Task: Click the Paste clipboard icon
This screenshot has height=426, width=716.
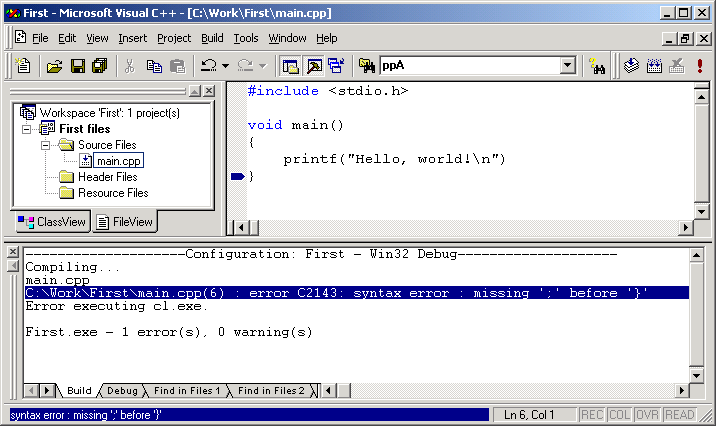Action: pos(177,66)
